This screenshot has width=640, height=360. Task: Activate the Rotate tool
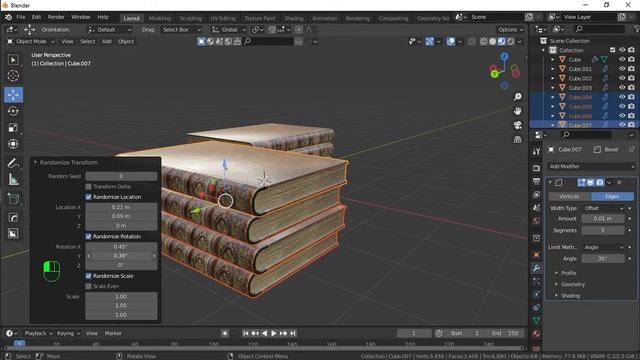pos(13,111)
